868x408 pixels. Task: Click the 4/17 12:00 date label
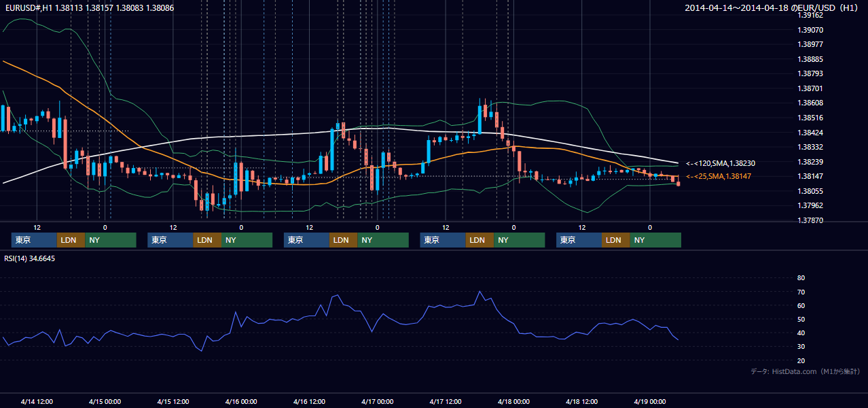(446, 401)
